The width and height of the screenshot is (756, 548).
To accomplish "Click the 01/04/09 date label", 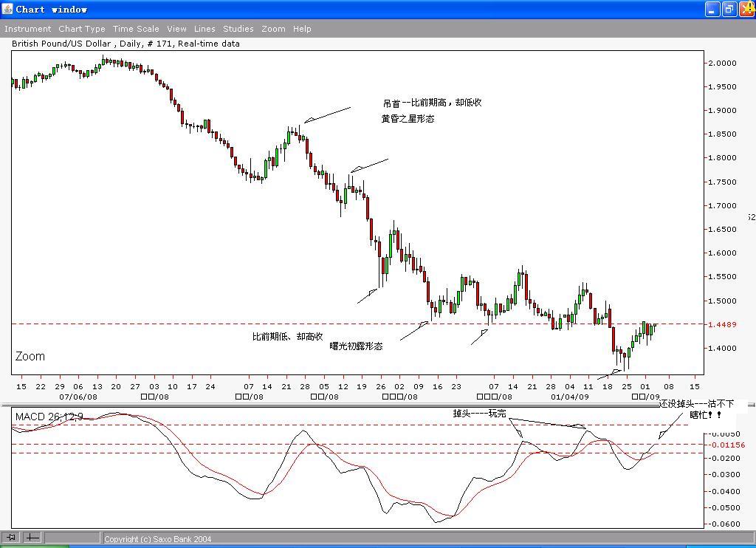I will (x=570, y=397).
